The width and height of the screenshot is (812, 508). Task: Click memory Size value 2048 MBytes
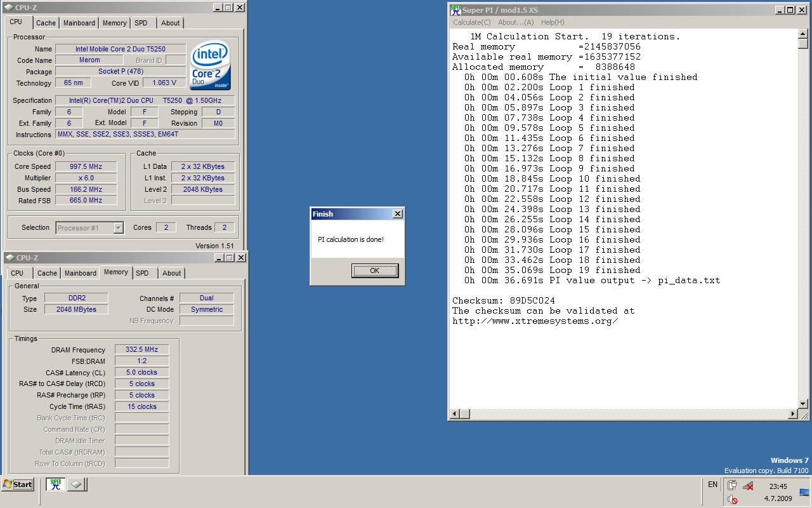pos(77,309)
